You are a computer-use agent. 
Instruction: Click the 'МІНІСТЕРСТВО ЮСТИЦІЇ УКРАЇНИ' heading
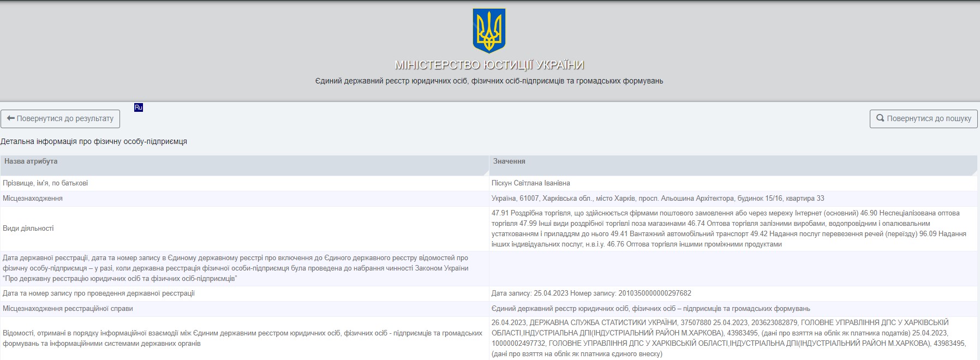[489, 65]
